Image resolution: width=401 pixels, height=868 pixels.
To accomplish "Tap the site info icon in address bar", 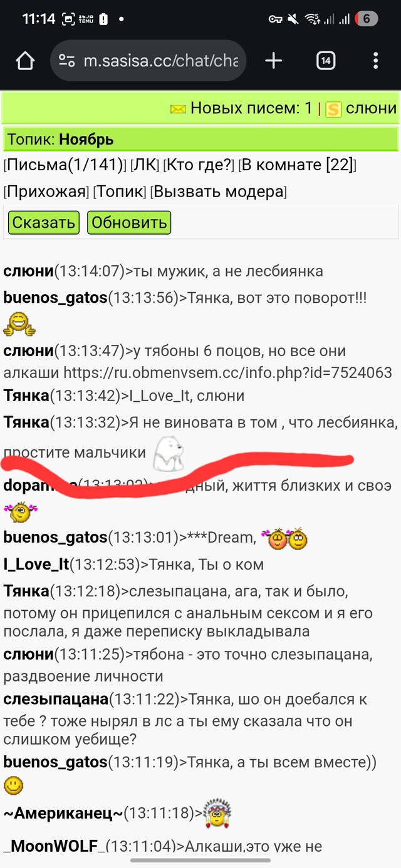I will click(67, 61).
